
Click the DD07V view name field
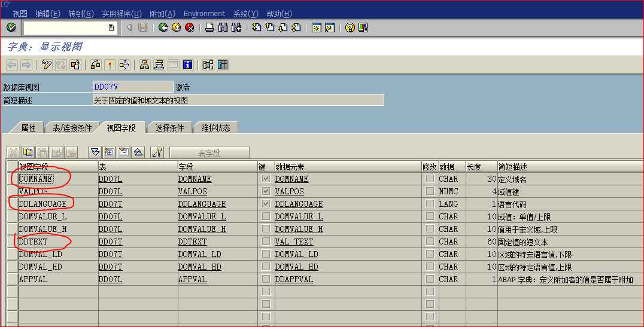133,87
